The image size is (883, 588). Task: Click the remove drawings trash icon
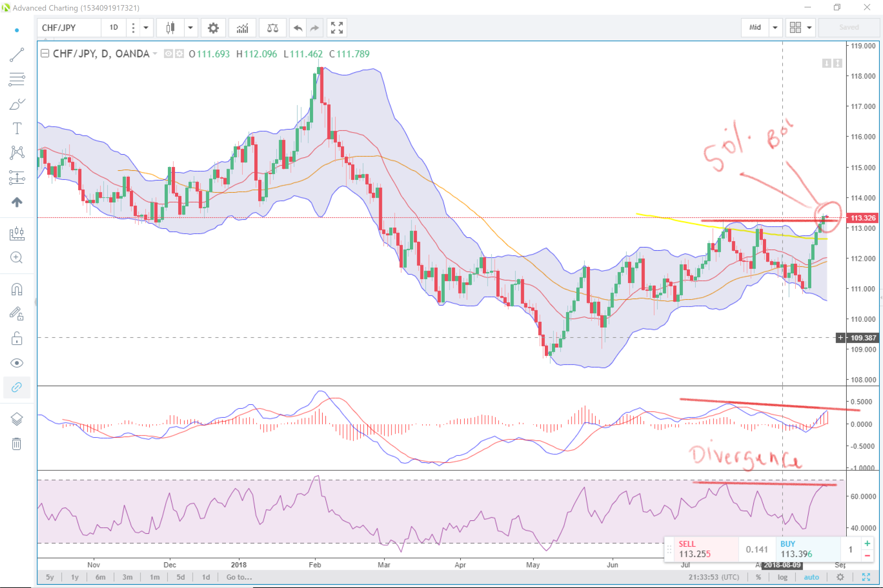(x=17, y=444)
